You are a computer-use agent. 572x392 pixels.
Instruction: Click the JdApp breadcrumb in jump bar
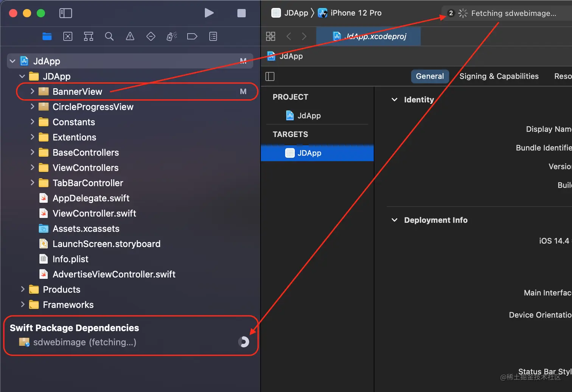(285, 56)
